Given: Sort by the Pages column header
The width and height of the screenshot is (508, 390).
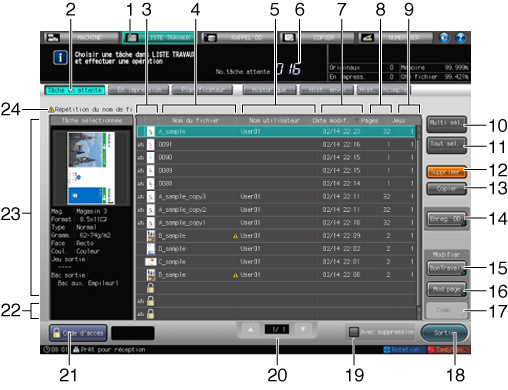Looking at the screenshot, I should point(370,120).
